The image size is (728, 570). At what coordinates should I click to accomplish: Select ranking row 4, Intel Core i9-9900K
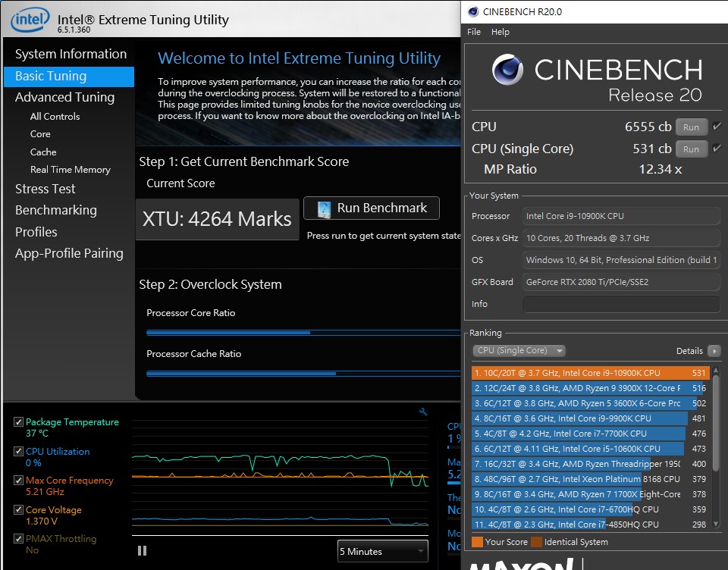click(x=590, y=418)
